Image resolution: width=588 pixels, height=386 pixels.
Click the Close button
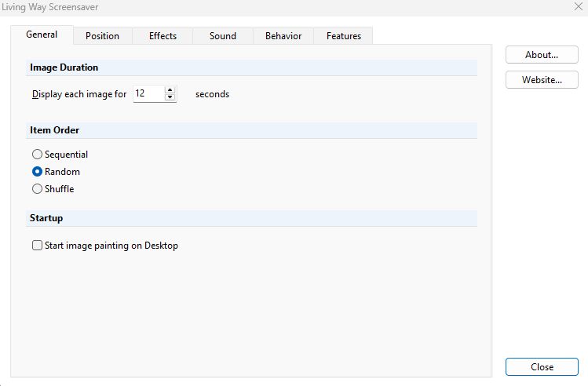coord(542,367)
